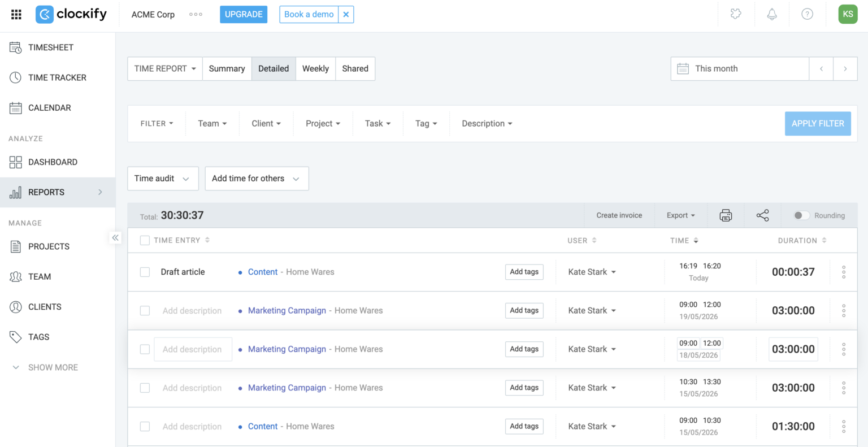Switch to the Shared report tab
The width and height of the screenshot is (868, 447).
click(355, 69)
